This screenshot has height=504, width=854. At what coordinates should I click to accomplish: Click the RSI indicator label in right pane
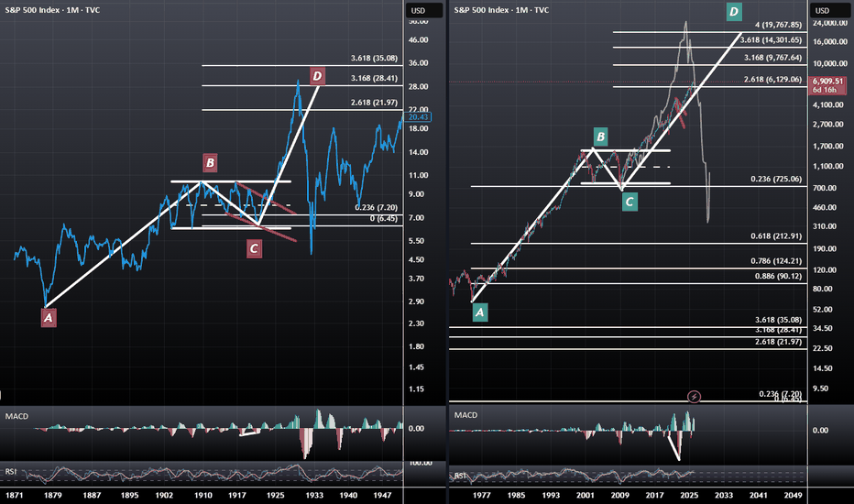461,476
